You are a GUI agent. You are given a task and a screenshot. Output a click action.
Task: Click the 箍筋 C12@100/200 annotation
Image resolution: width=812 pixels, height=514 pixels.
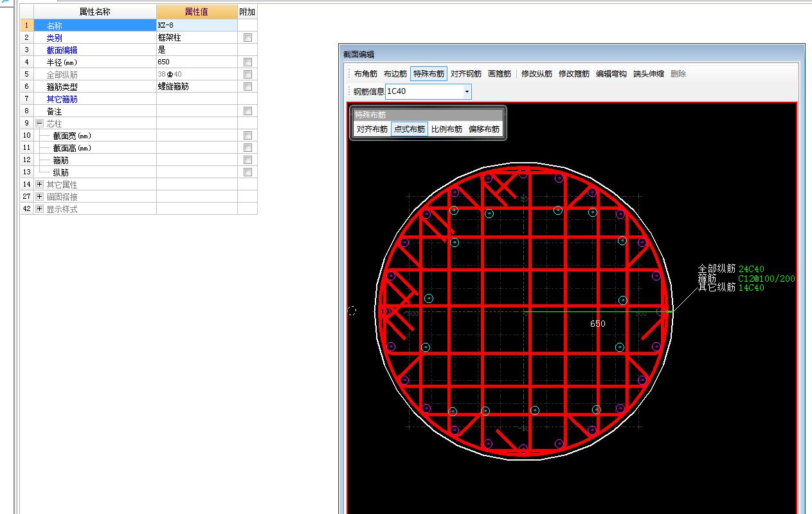(x=746, y=279)
